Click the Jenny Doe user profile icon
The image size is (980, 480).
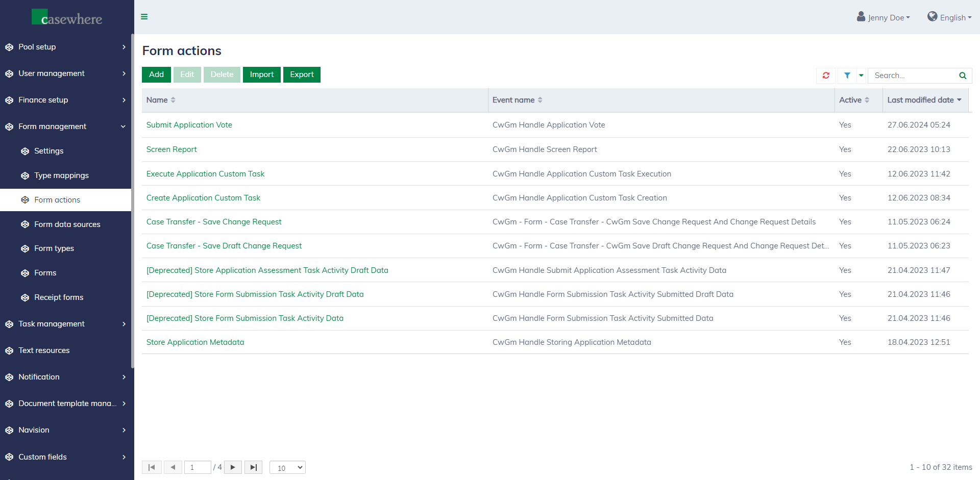(x=861, y=17)
